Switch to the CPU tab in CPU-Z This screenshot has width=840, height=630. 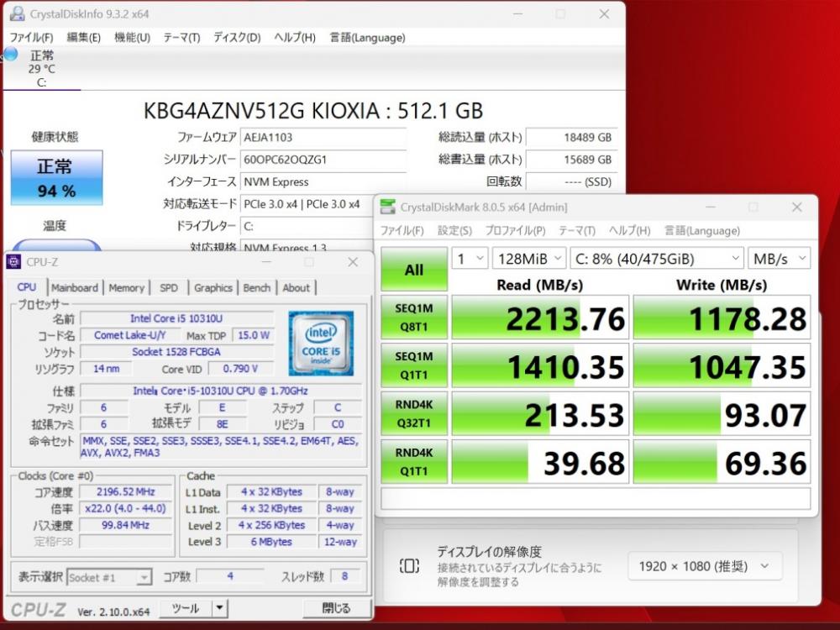pyautogui.click(x=27, y=287)
